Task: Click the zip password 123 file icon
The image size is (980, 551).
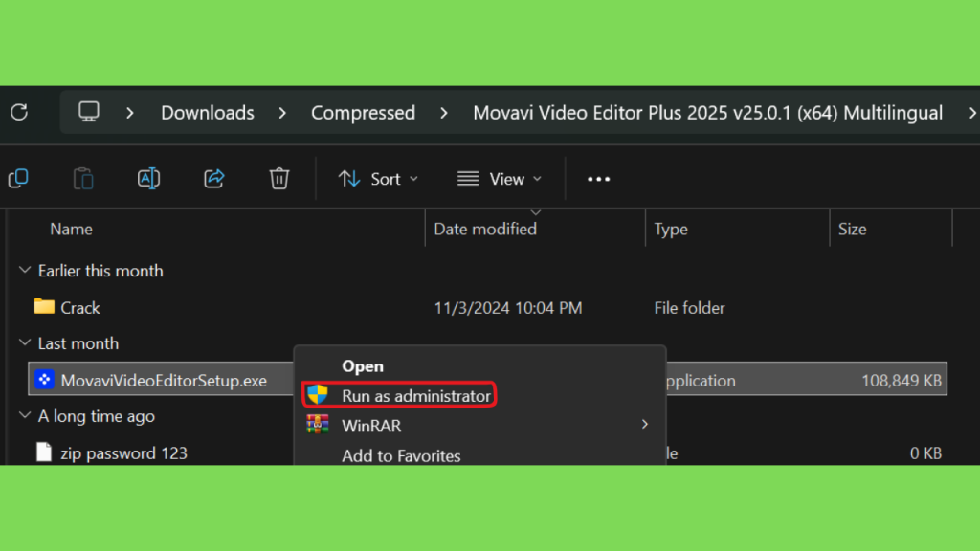Action: pyautogui.click(x=44, y=452)
